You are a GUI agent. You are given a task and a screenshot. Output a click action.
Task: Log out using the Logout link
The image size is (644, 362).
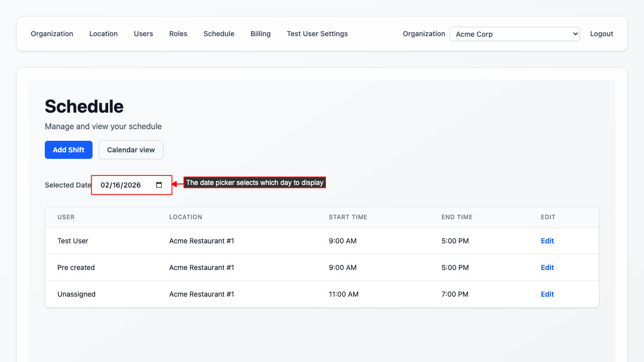tap(601, 34)
